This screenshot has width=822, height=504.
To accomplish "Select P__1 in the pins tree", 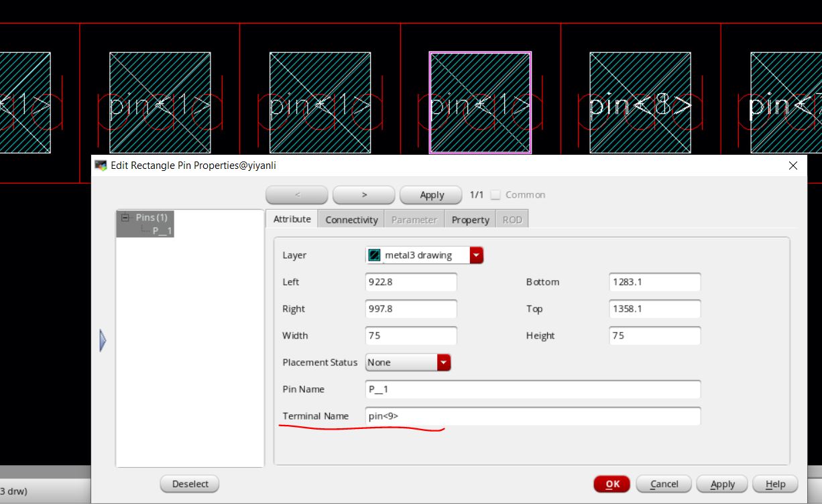I will click(162, 231).
